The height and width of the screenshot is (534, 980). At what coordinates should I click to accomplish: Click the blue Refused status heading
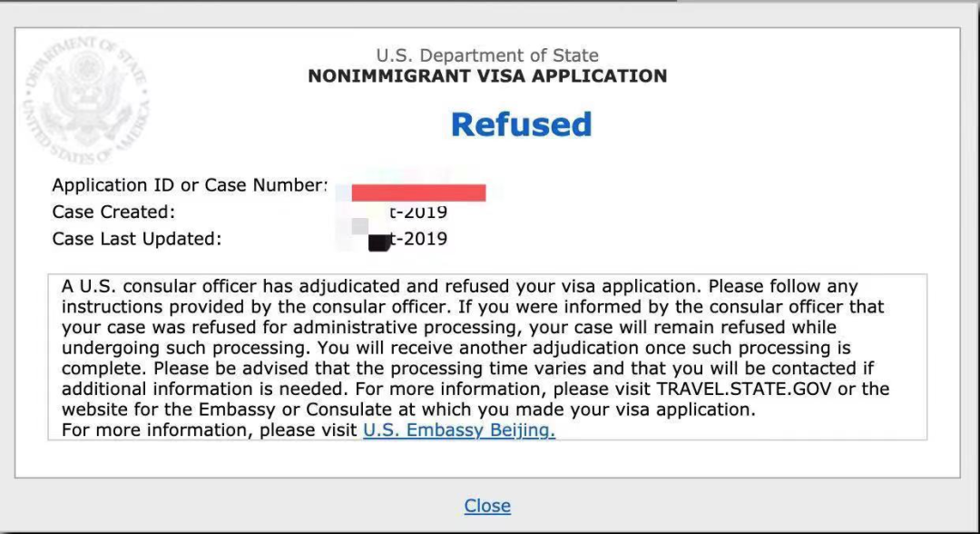pyautogui.click(x=521, y=124)
